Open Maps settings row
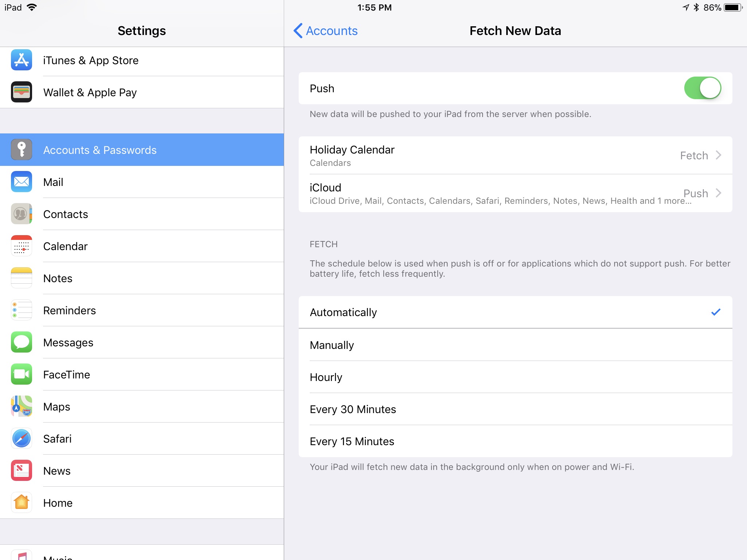The image size is (747, 560). 142,407
